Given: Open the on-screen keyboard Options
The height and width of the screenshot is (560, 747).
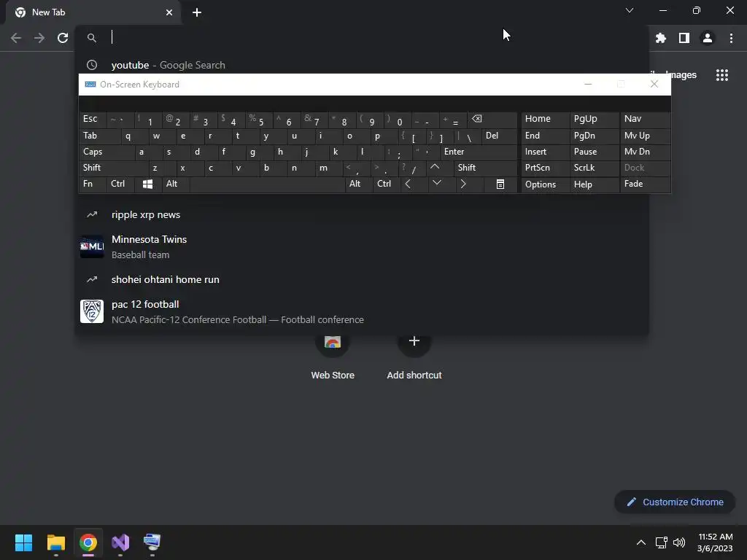Looking at the screenshot, I should [x=545, y=184].
